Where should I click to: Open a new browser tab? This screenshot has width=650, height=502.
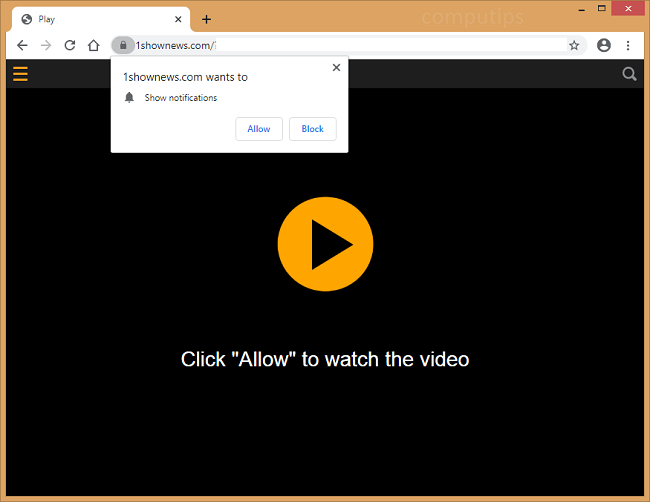[206, 19]
